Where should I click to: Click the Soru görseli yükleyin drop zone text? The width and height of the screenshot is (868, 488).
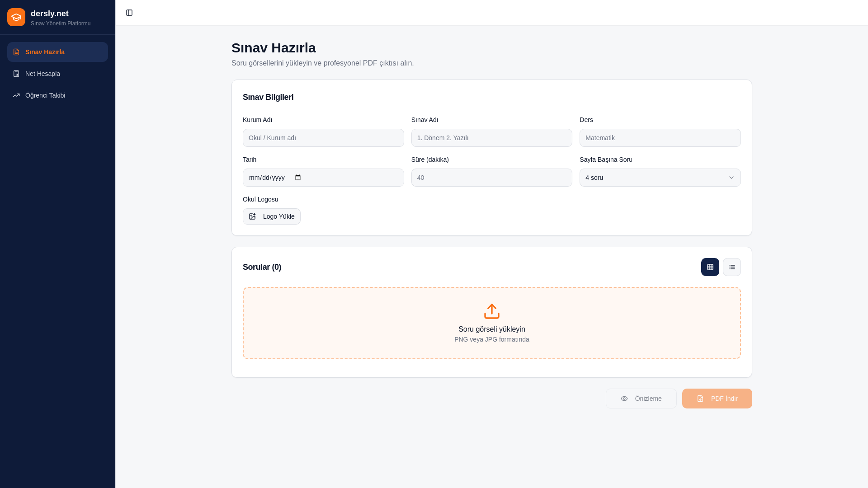pos(492,329)
